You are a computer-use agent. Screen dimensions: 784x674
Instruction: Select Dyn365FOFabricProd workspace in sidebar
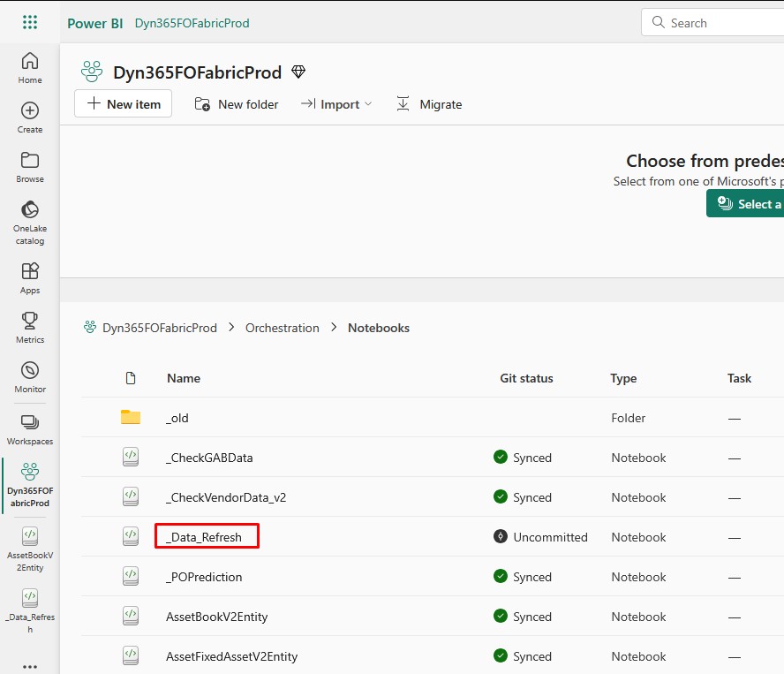(x=30, y=485)
